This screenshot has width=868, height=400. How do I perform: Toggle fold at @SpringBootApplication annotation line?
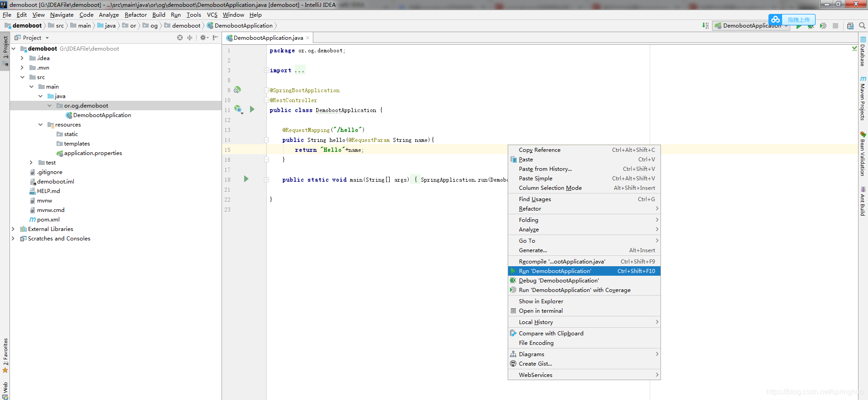tap(266, 90)
